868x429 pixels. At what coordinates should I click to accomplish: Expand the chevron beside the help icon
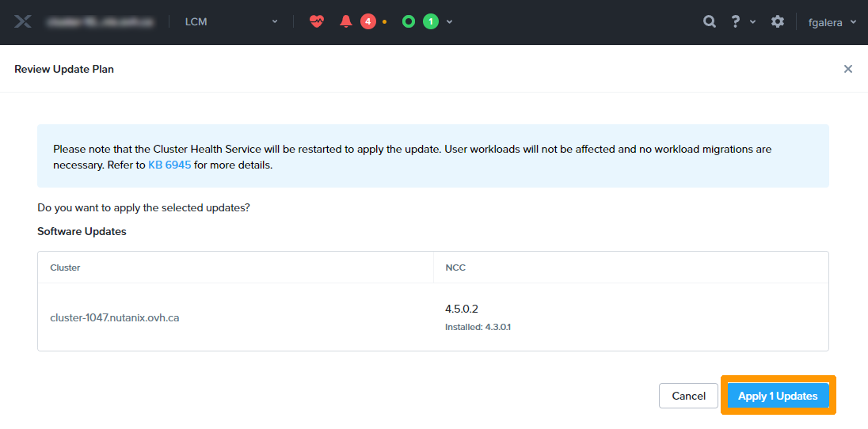click(x=752, y=21)
